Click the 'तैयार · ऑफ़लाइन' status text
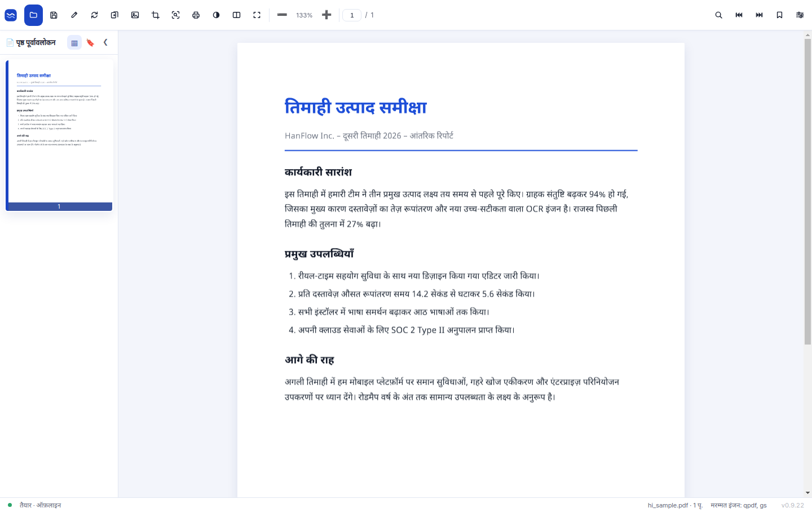Screen dimensions: 812x512 pyautogui.click(x=40, y=505)
